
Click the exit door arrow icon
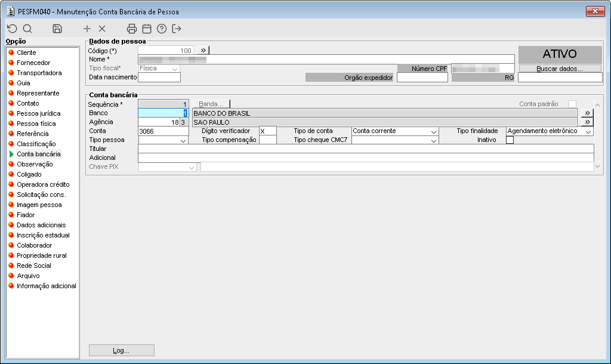(177, 29)
